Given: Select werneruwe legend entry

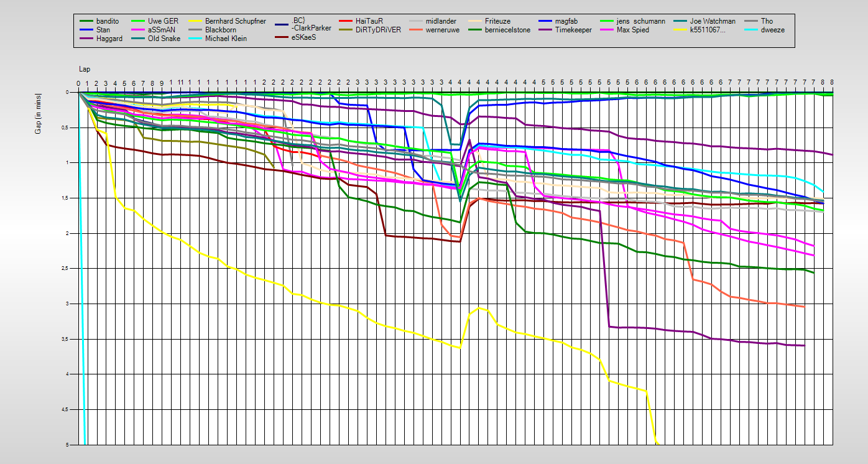Looking at the screenshot, I should [x=443, y=30].
